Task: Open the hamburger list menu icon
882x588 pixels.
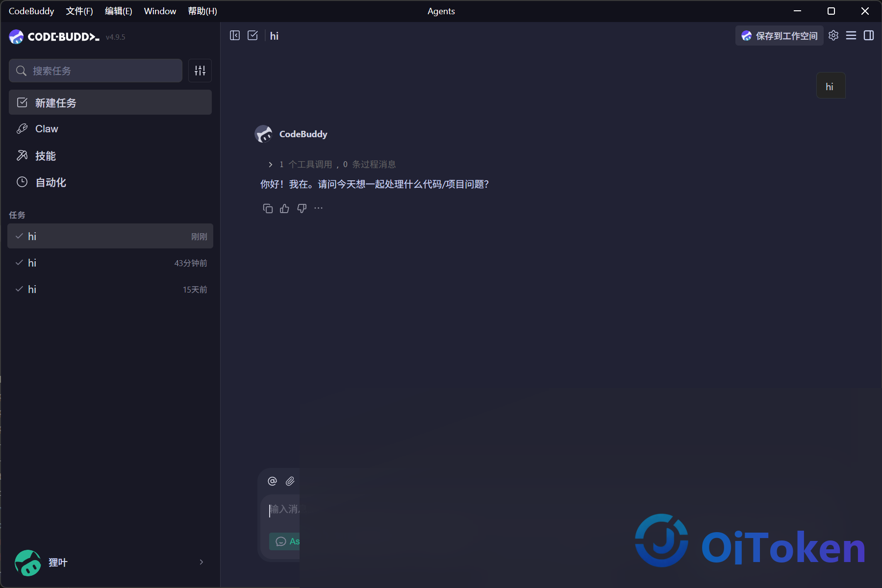Action: (x=851, y=35)
